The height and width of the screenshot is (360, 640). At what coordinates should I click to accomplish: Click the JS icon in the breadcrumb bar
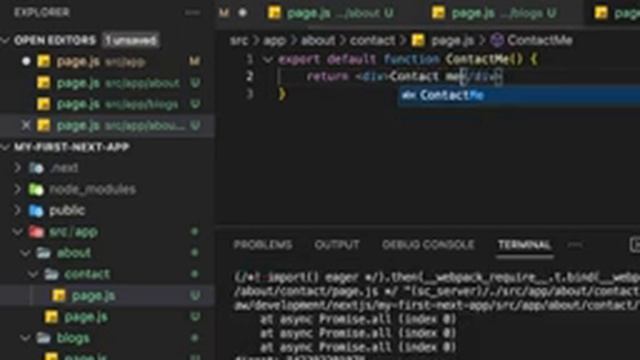click(x=418, y=40)
